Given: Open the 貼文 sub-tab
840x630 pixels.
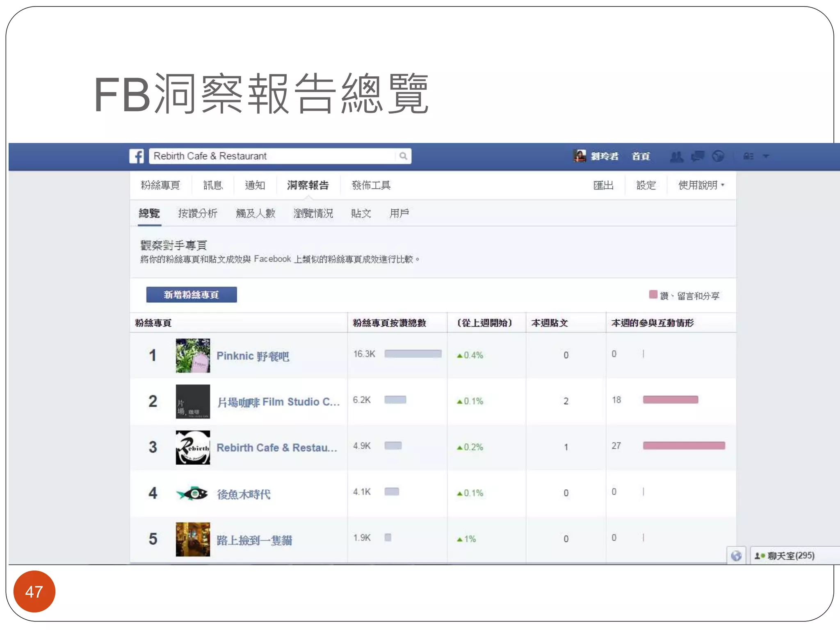Looking at the screenshot, I should tap(361, 213).
